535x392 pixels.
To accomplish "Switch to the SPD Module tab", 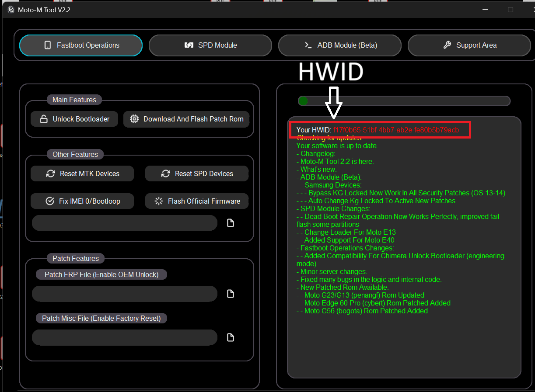I will [x=210, y=45].
